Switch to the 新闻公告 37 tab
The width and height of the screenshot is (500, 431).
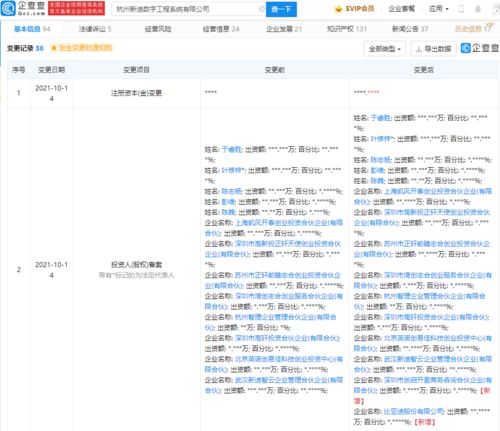pyautogui.click(x=410, y=29)
